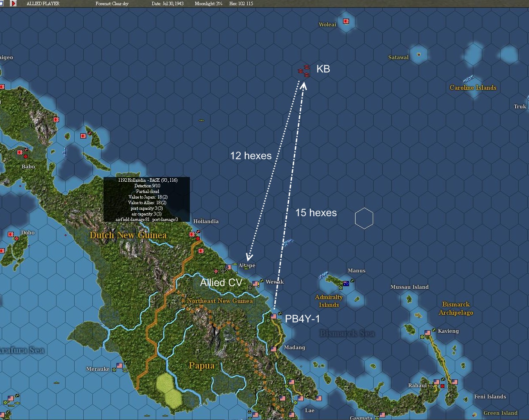
Task: Click the Papua region label
Action: pos(202,366)
